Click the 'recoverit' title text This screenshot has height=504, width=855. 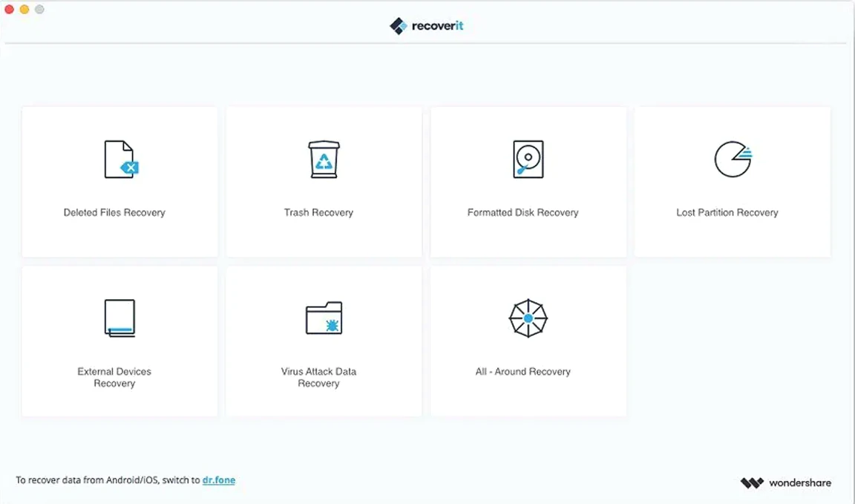click(x=437, y=26)
